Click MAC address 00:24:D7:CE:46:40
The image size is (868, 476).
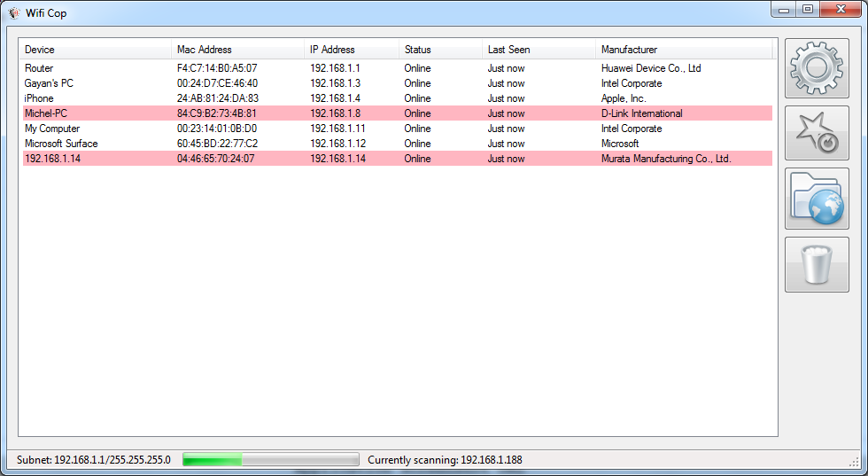pyautogui.click(x=217, y=83)
